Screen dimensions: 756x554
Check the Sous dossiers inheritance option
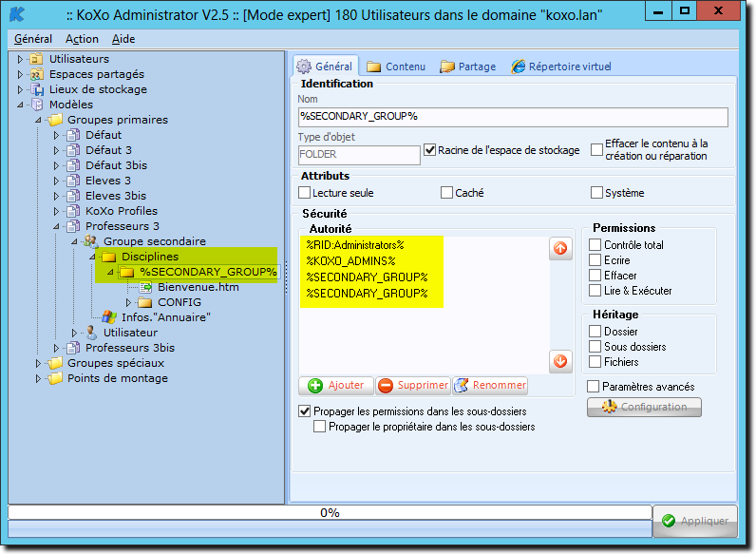click(595, 347)
